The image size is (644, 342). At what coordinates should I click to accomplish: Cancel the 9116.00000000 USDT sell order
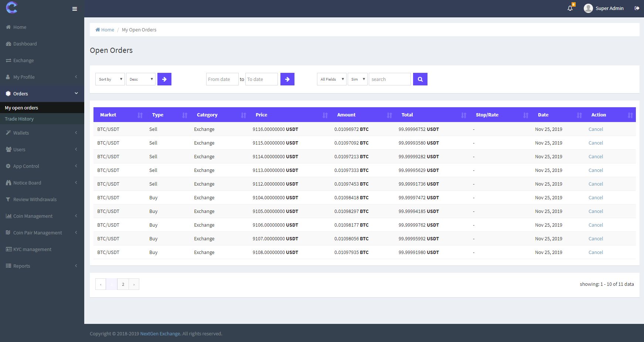[596, 129]
